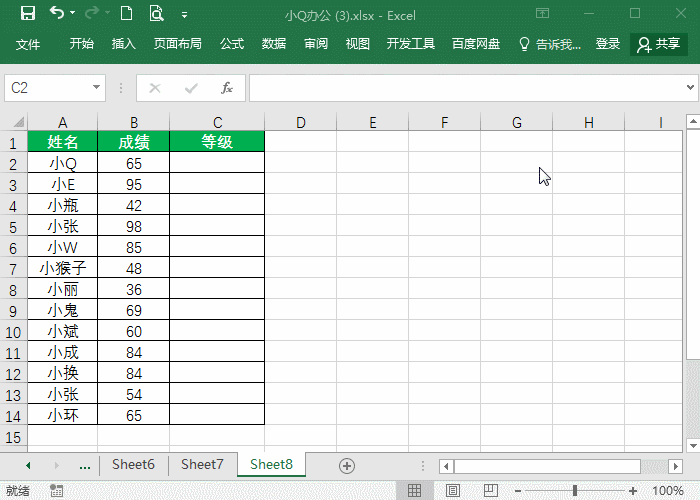Image resolution: width=700 pixels, height=500 pixels.
Task: Click the Redo arrow icon
Action: click(92, 13)
